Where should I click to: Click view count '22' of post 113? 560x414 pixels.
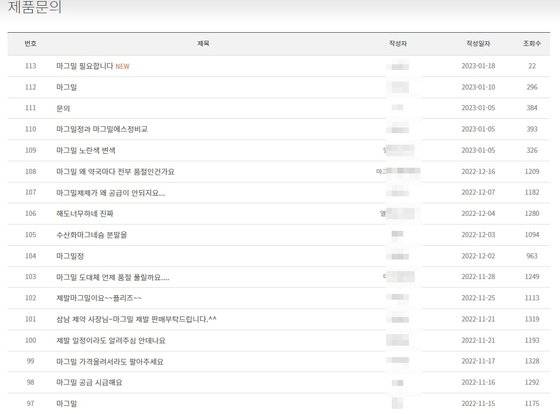pyautogui.click(x=532, y=66)
